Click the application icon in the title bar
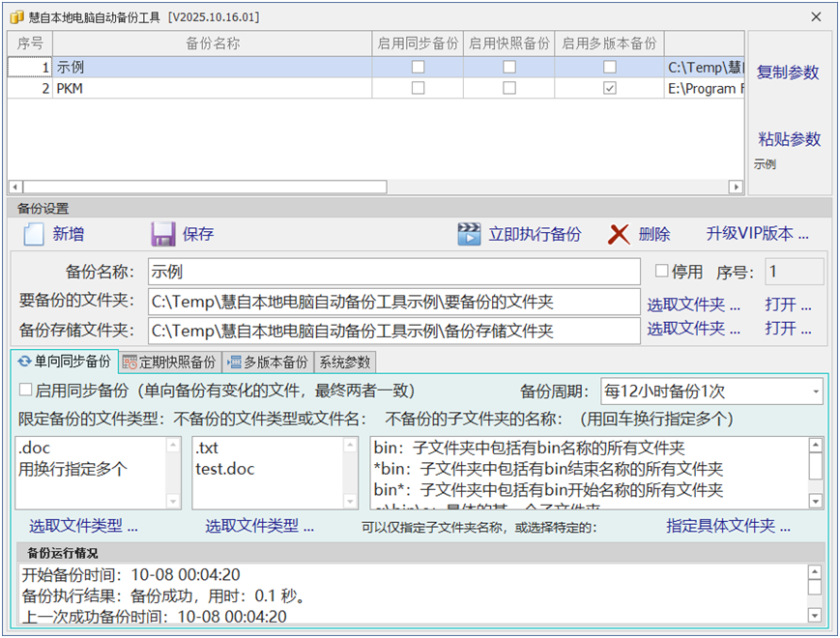This screenshot has width=840, height=638. pos(16,17)
